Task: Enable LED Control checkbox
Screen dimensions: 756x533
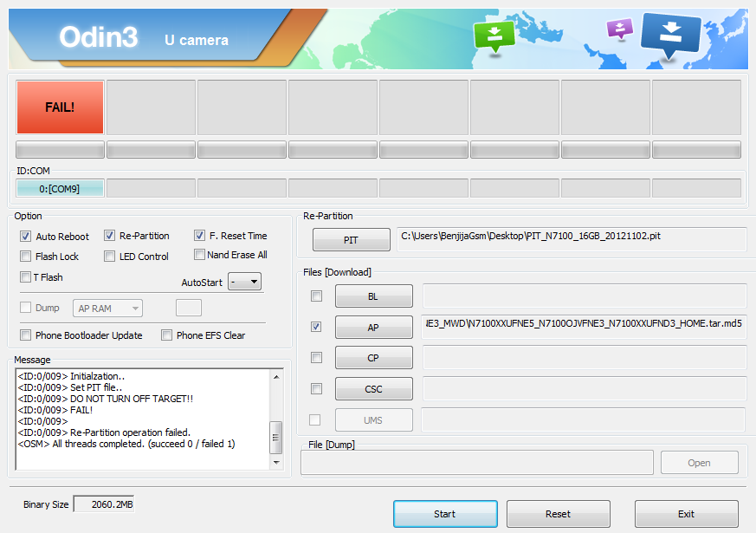Action: 109,257
